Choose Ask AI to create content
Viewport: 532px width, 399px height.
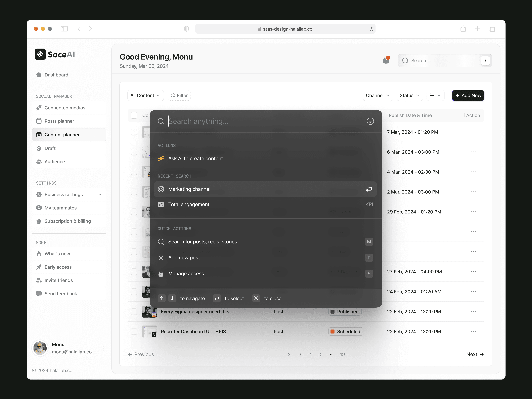point(195,158)
